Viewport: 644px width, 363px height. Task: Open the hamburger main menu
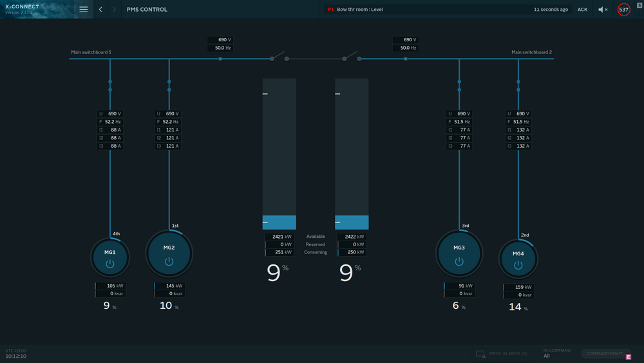pyautogui.click(x=83, y=10)
